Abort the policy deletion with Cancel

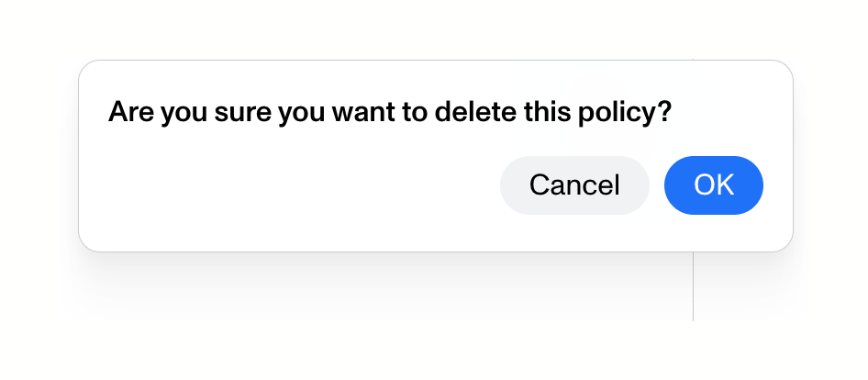(574, 185)
